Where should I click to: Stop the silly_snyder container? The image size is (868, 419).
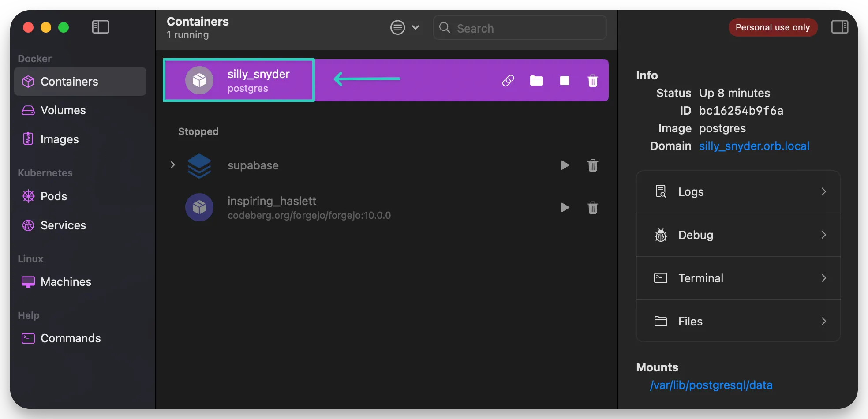point(565,81)
